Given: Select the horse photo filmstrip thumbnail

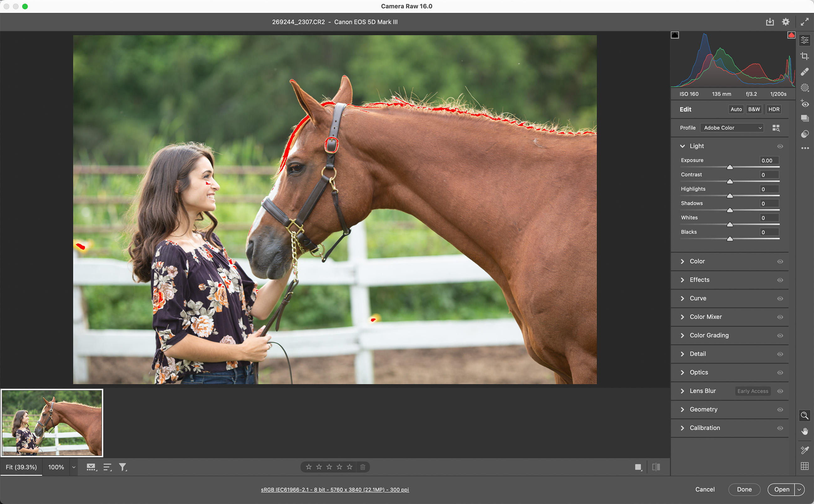Looking at the screenshot, I should (52, 423).
